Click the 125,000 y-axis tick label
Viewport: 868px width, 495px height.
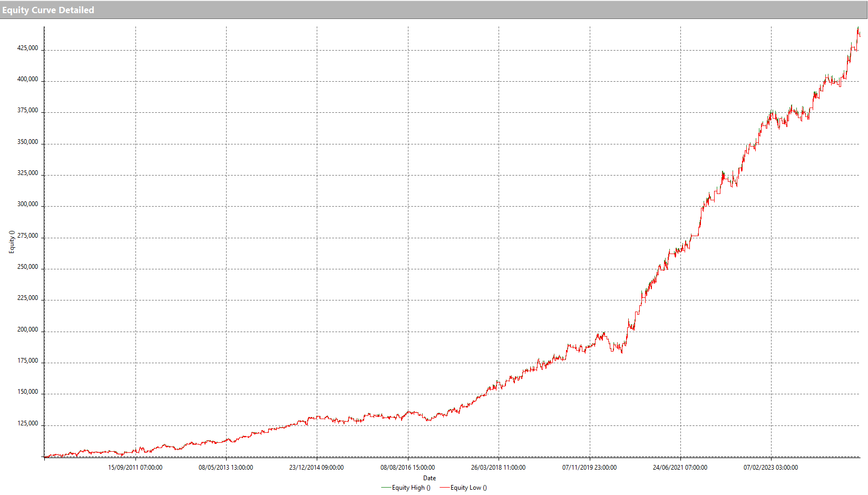click(x=27, y=423)
